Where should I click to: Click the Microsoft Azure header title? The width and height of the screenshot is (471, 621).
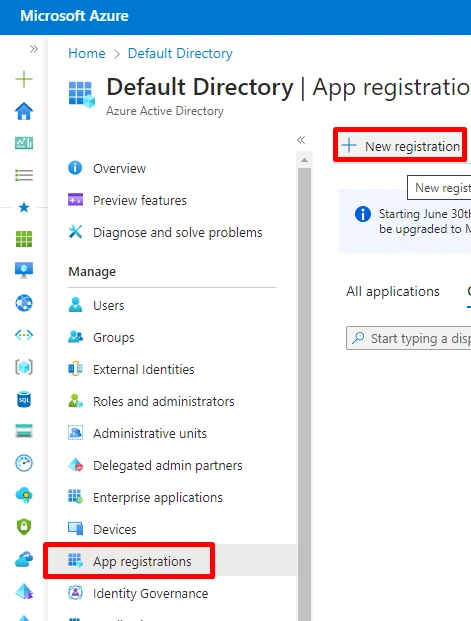click(x=74, y=16)
